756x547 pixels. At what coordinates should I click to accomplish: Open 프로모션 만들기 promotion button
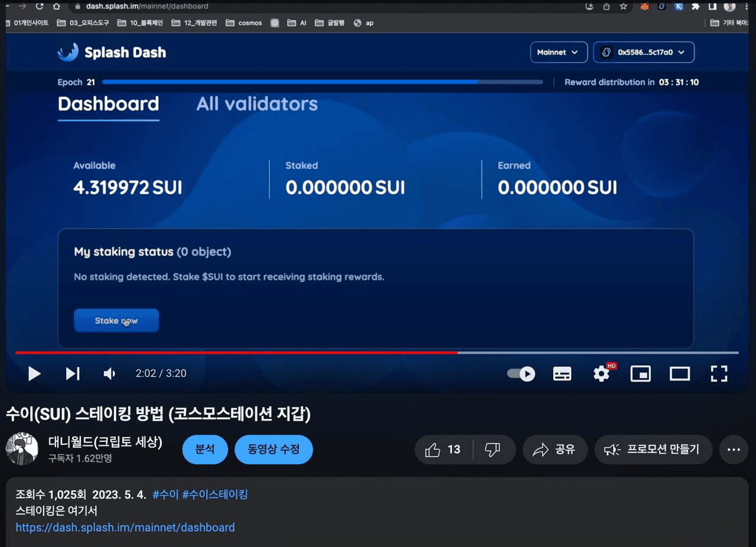[653, 450]
